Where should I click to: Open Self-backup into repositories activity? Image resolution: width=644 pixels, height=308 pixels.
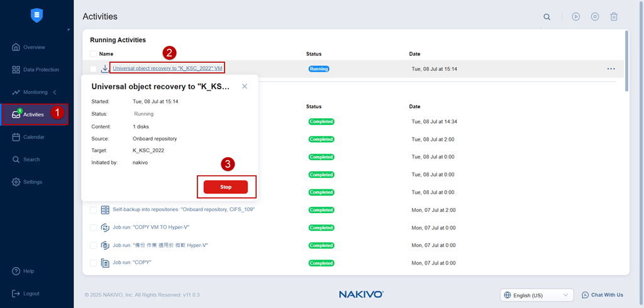[x=184, y=210]
